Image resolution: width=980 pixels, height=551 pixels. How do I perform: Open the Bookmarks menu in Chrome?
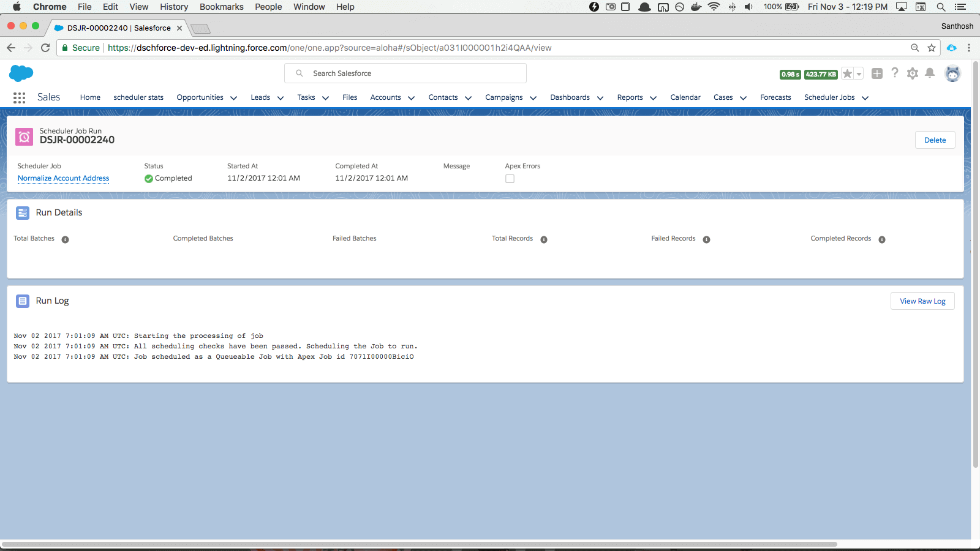pyautogui.click(x=221, y=7)
